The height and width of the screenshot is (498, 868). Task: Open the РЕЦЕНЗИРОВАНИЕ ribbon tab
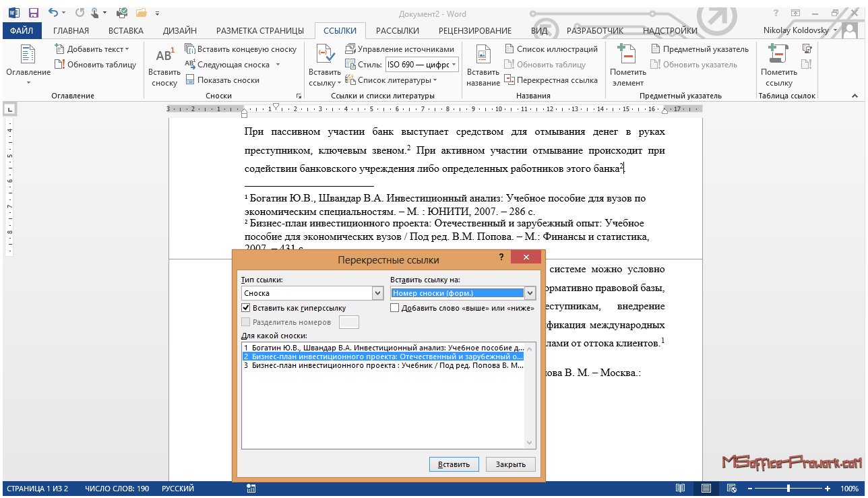click(x=474, y=30)
